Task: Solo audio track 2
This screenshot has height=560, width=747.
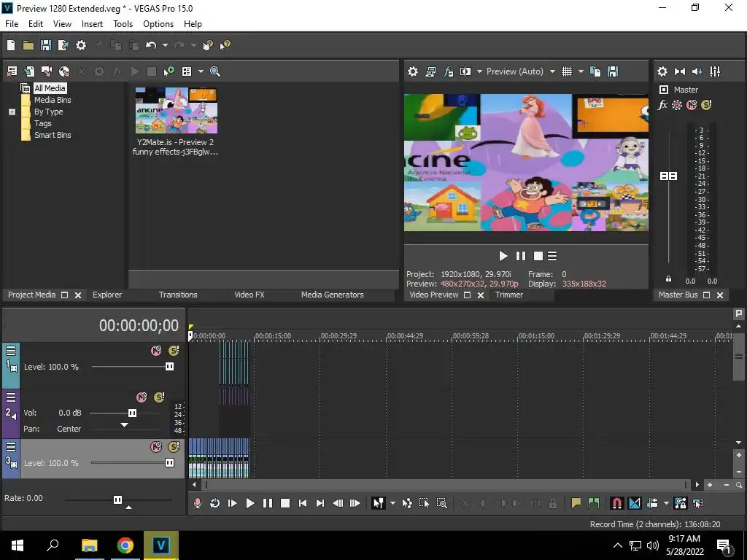Action: (x=160, y=397)
